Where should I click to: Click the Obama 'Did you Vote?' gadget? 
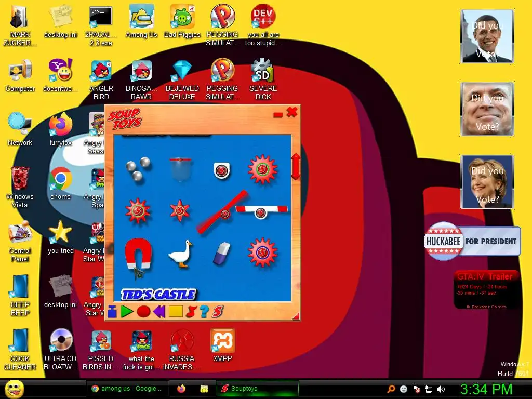(x=487, y=36)
